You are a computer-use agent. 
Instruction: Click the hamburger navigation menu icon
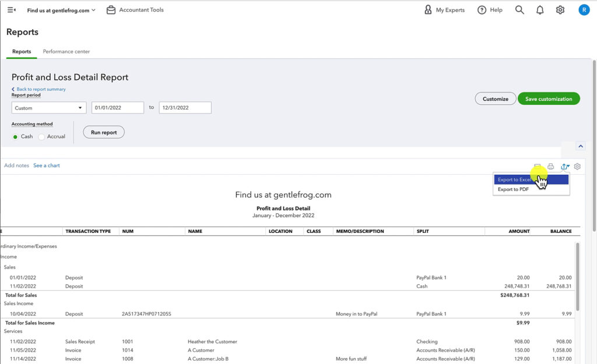(x=10, y=9)
